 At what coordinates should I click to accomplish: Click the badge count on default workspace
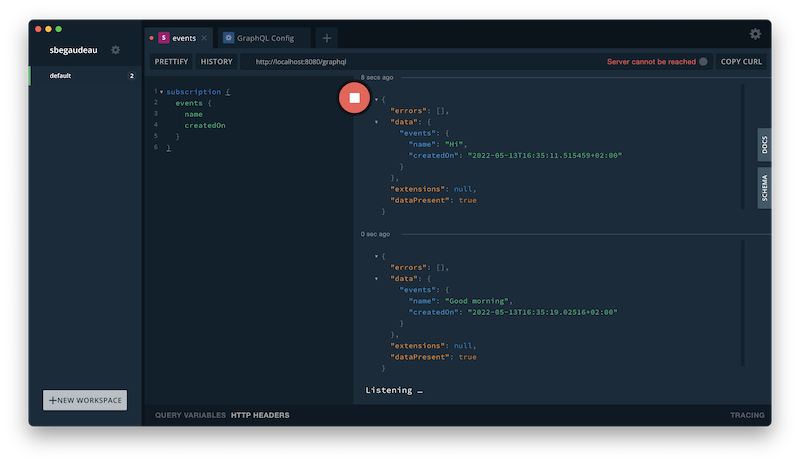pyautogui.click(x=131, y=76)
